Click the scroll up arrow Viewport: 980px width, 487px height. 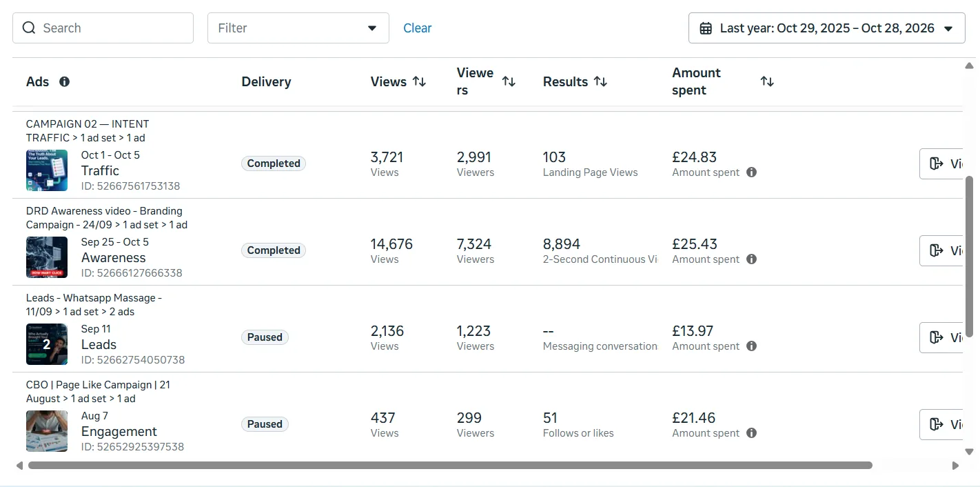970,66
